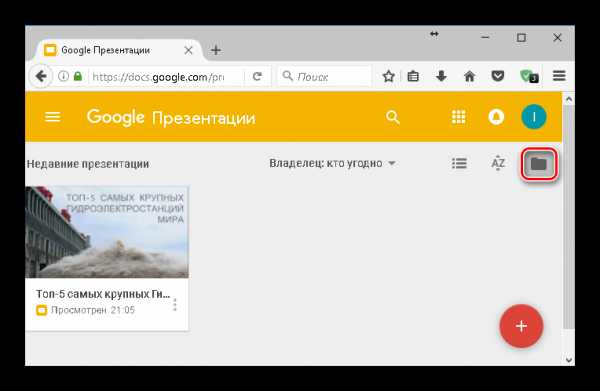
Task: Go to the browser home page icon
Action: [470, 76]
